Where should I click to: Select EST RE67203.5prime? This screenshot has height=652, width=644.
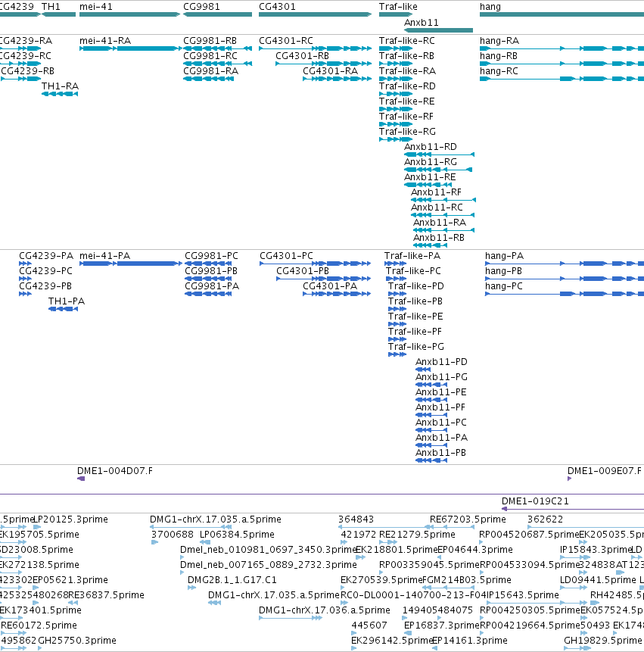click(x=468, y=519)
